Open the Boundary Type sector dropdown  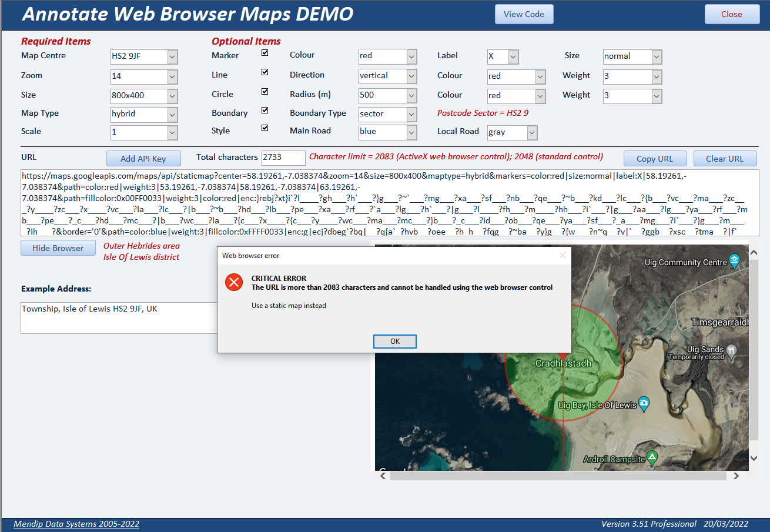(412, 114)
